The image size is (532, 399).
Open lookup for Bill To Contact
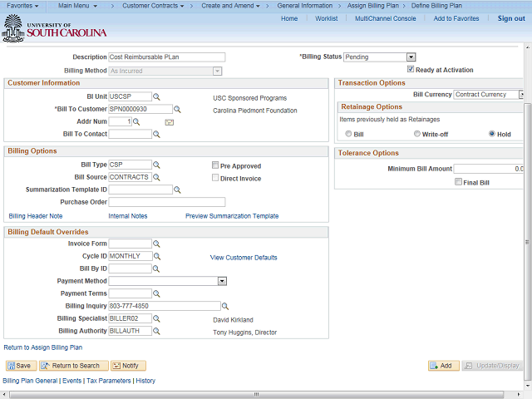156,135
